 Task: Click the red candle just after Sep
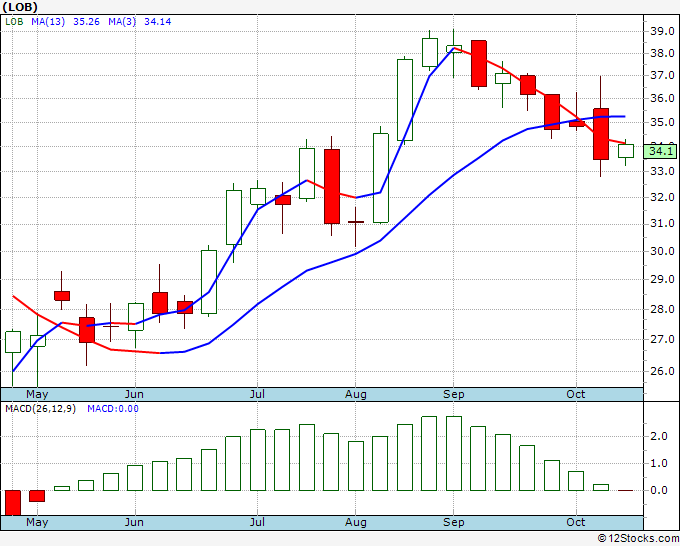click(478, 63)
